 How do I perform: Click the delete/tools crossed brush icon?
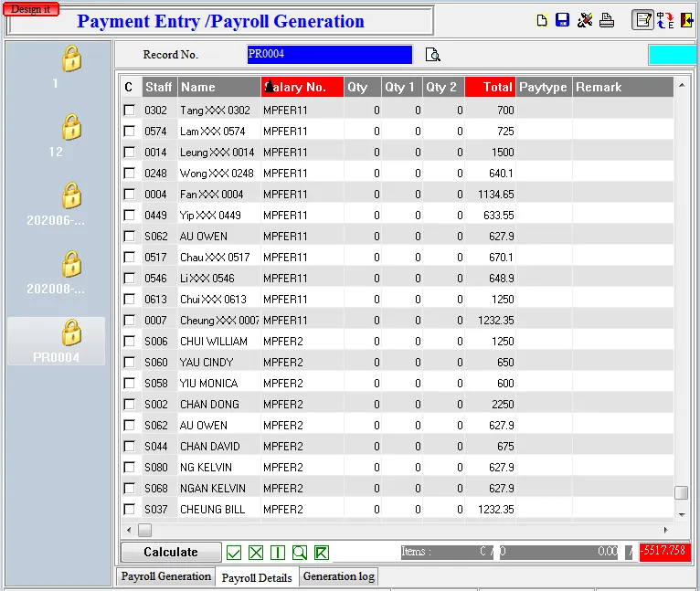click(585, 21)
